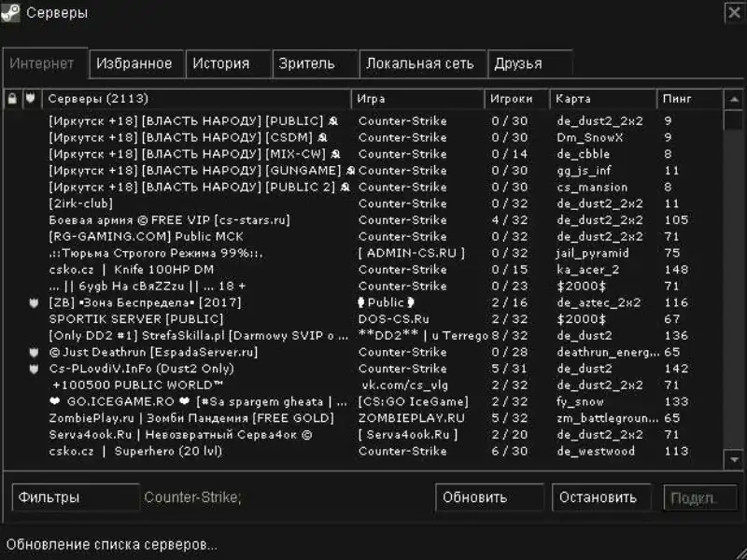Select Тюрьма Строгого Режима 99% server
Screen dimensions: 747x560
click(363, 253)
